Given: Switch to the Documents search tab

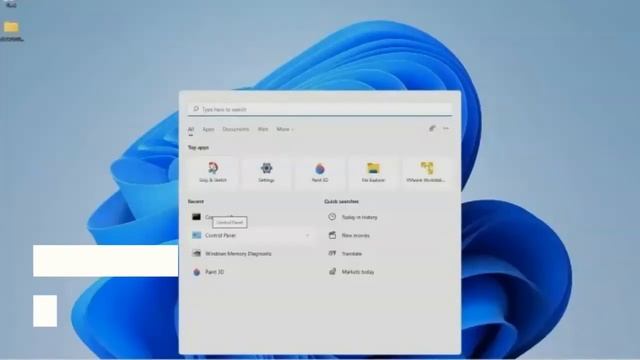Looking at the screenshot, I should pyautogui.click(x=236, y=129).
